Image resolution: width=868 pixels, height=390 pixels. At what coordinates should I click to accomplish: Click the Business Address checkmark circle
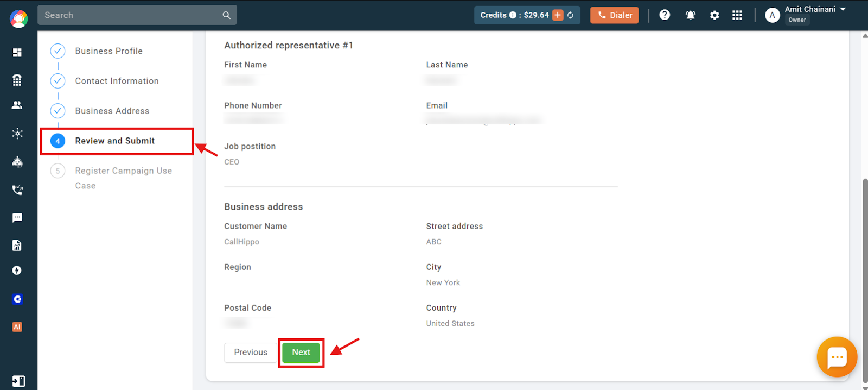(x=58, y=111)
